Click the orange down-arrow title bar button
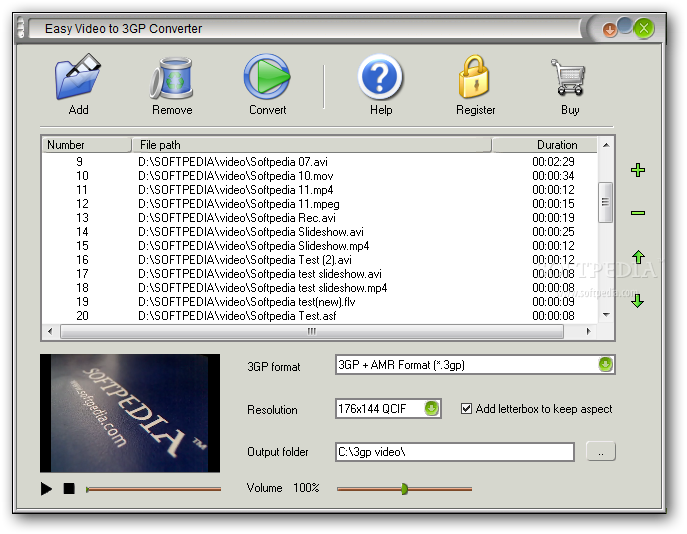The image size is (687, 534). 609,30
